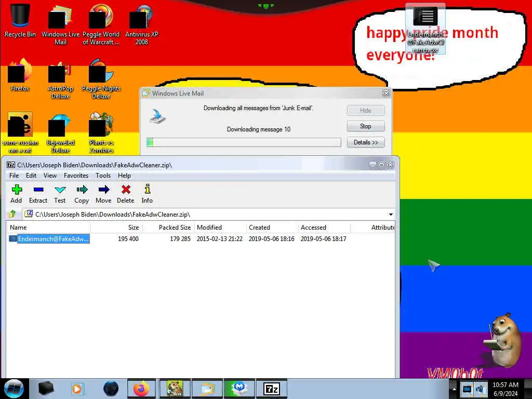The height and width of the screenshot is (399, 532).
Task: Select the Antivirus XP 2008 desktop icon
Action: 141,24
